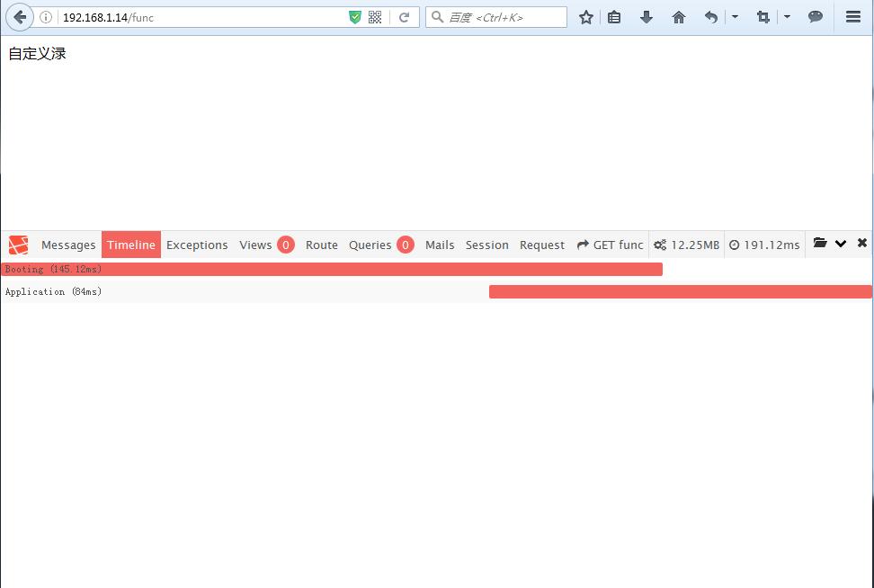Open the chat bubble toolbar icon
874x588 pixels.
[x=816, y=17]
